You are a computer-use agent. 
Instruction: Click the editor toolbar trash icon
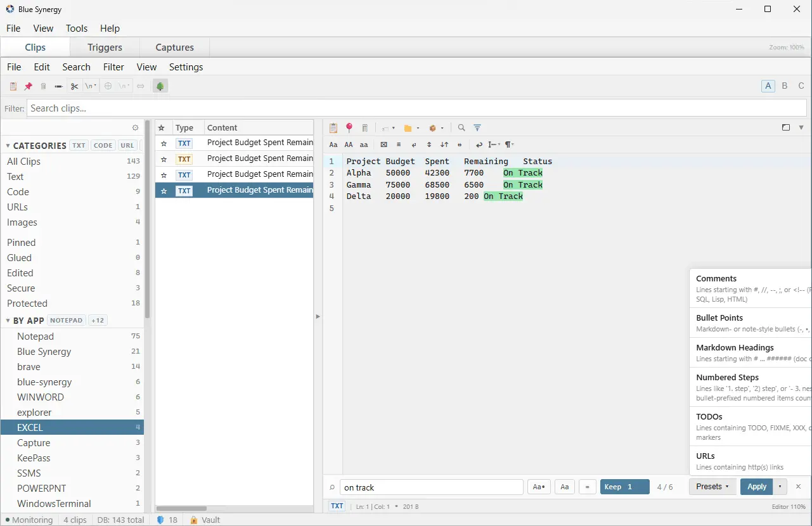[365, 128]
